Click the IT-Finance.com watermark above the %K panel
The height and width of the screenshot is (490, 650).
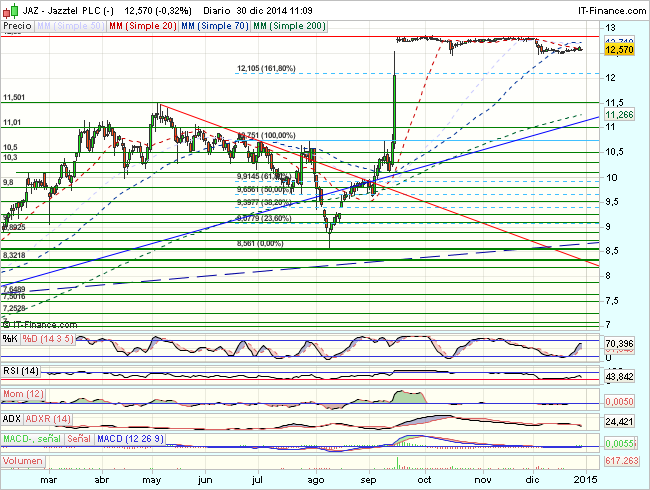click(40, 324)
